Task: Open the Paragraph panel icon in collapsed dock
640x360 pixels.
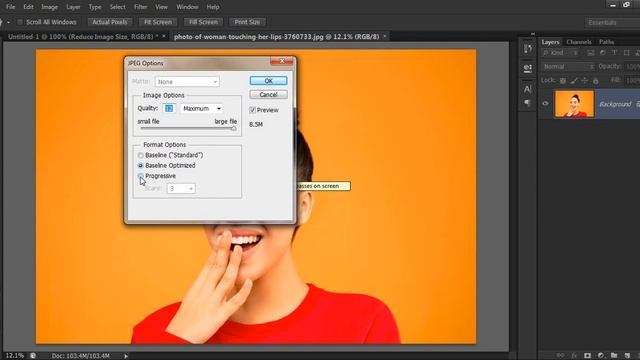Action: 528,103
